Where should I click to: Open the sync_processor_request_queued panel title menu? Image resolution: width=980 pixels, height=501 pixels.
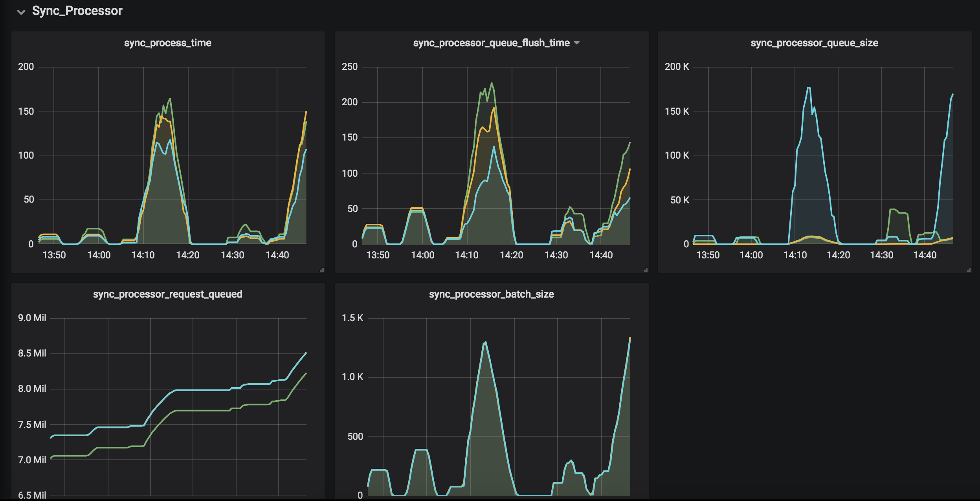coord(167,294)
